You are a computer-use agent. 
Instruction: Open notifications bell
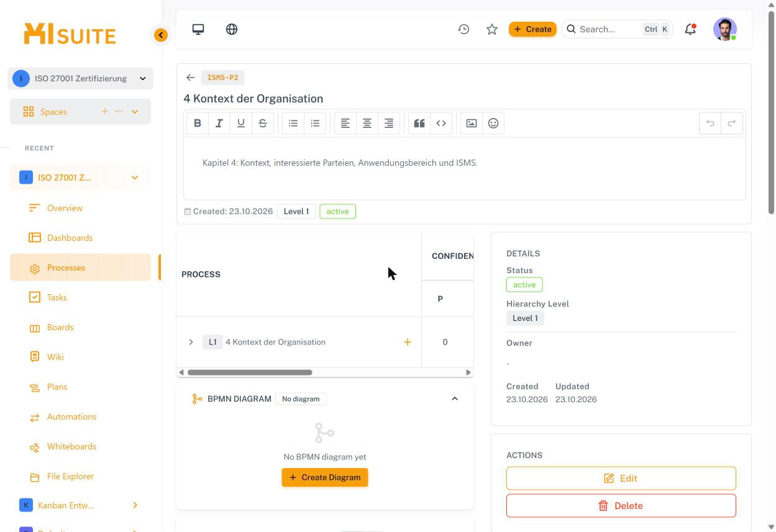coord(690,29)
